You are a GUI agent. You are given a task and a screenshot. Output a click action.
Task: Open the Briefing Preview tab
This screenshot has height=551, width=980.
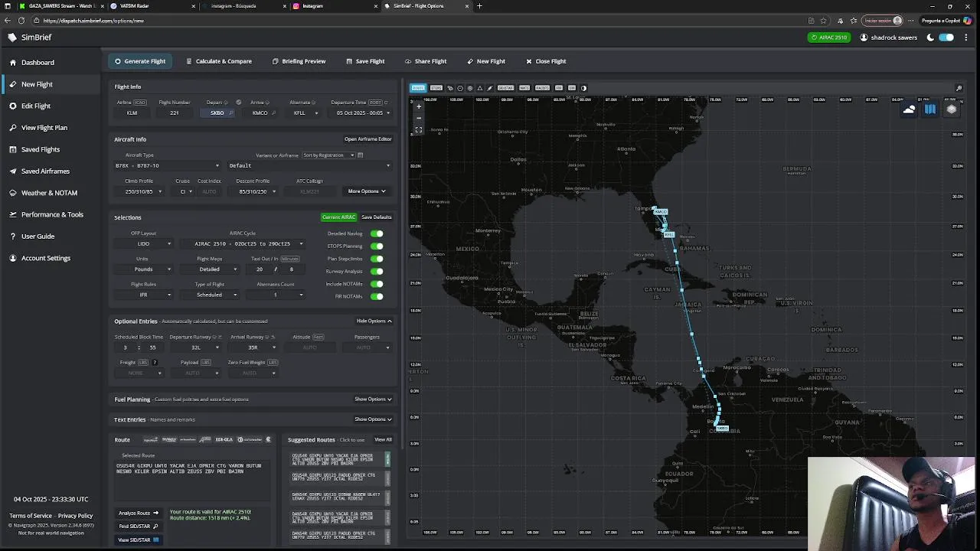(299, 61)
